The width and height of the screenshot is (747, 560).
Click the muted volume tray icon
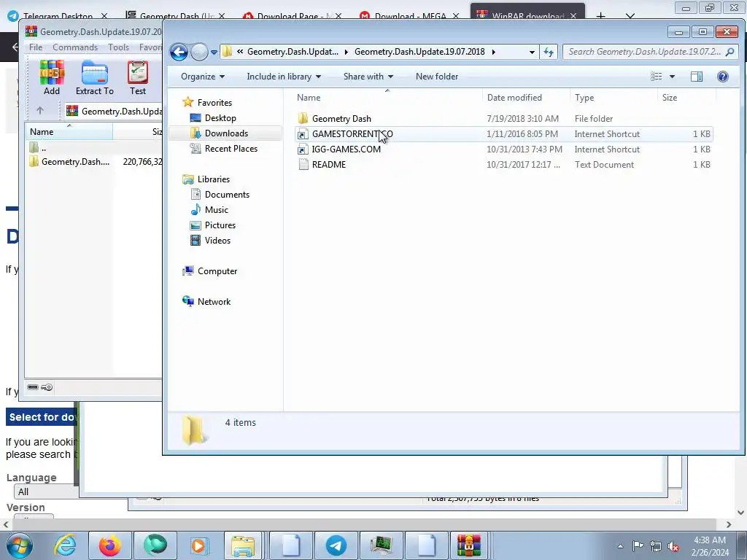[x=673, y=546]
